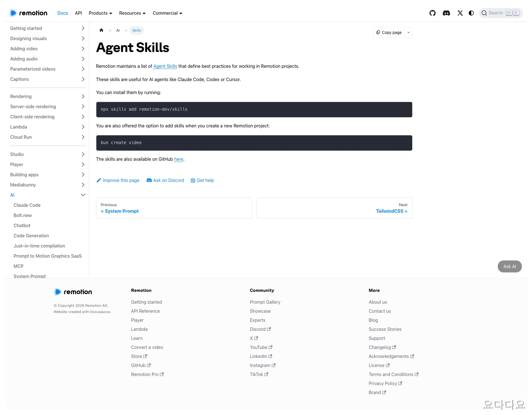The width and height of the screenshot is (532, 415).
Task: Open X (Twitter) from the header icon
Action: (460, 13)
